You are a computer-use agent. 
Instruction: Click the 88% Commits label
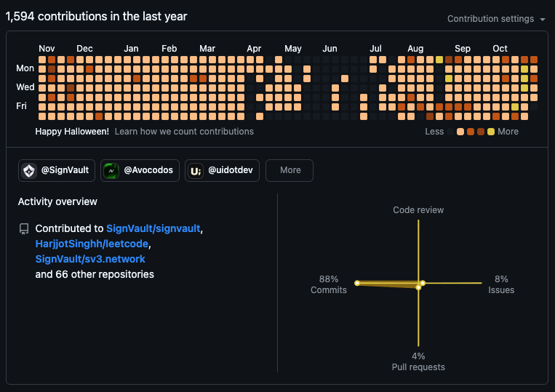(x=329, y=284)
